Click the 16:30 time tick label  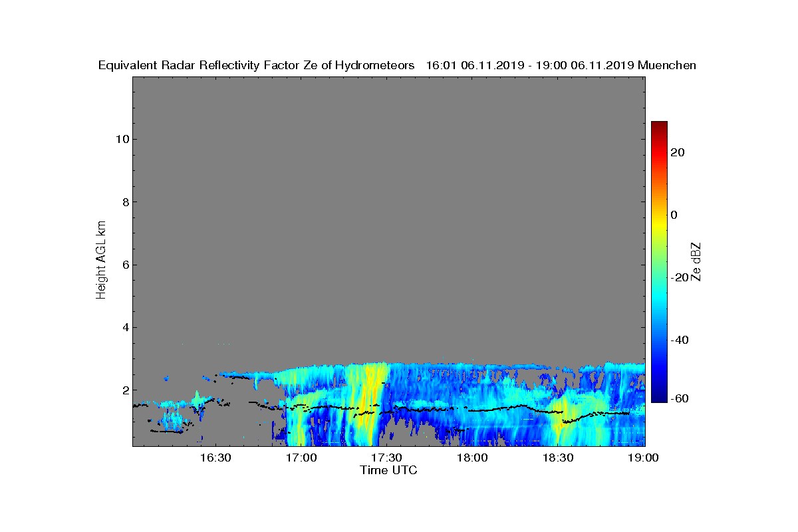[215, 458]
